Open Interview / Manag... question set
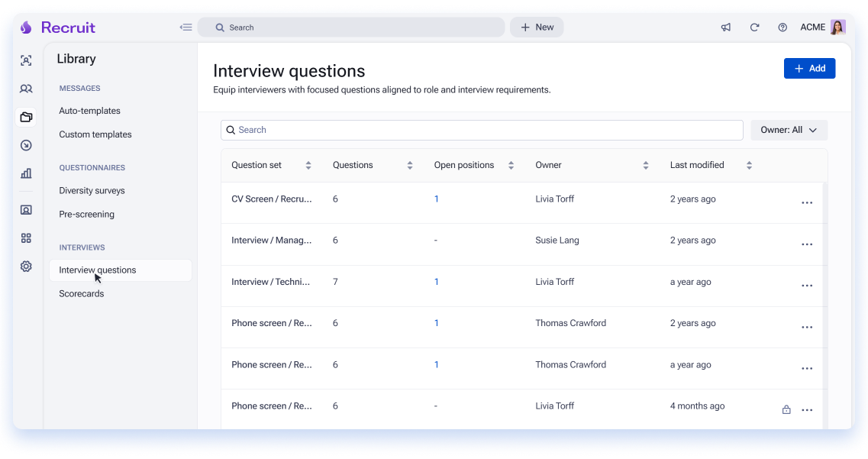The width and height of the screenshot is (868, 459). tap(271, 241)
